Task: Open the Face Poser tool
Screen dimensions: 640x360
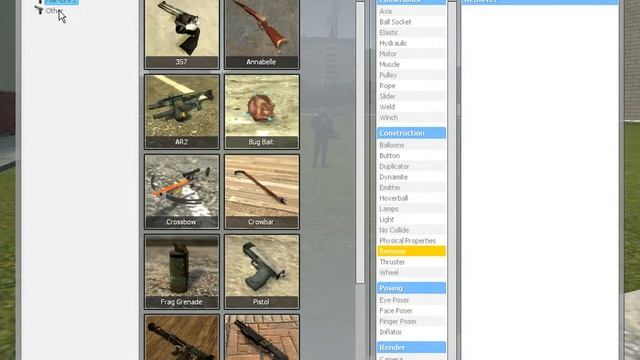Action: [411, 311]
